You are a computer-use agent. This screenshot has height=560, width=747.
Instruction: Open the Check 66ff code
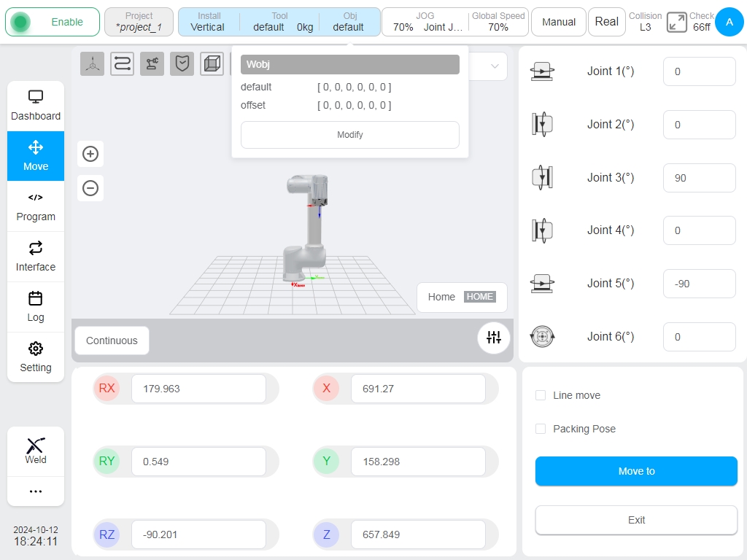(702, 22)
